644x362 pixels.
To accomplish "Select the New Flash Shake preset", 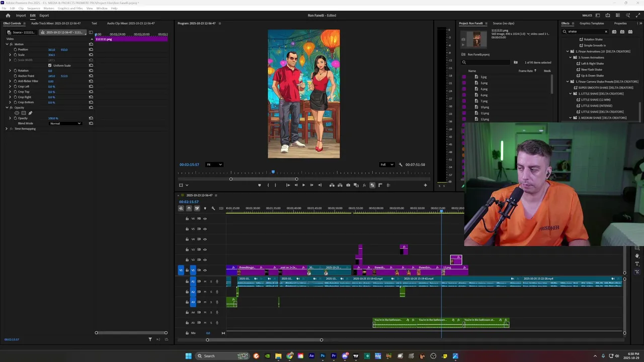I will tap(592, 69).
